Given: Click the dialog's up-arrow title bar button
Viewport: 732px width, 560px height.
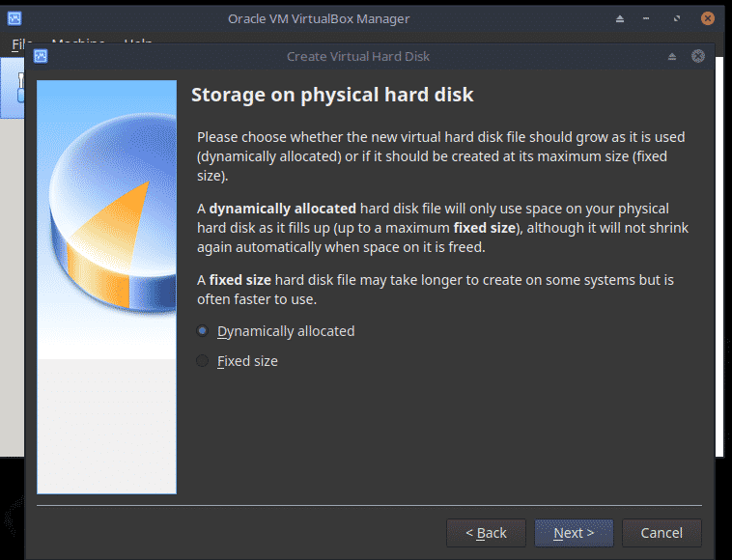Looking at the screenshot, I should (671, 56).
